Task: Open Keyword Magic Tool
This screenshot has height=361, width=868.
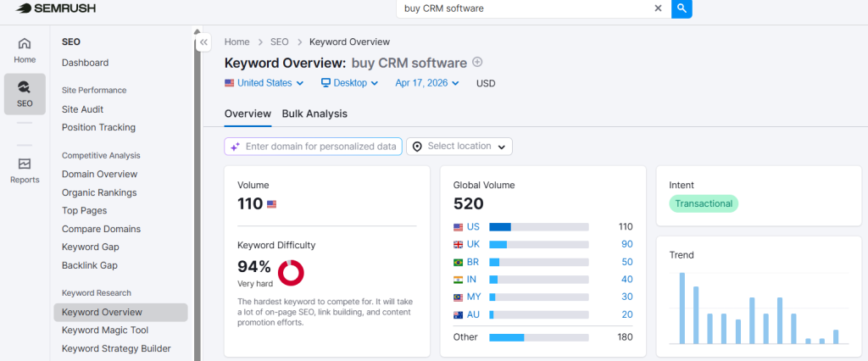Action: (x=105, y=330)
